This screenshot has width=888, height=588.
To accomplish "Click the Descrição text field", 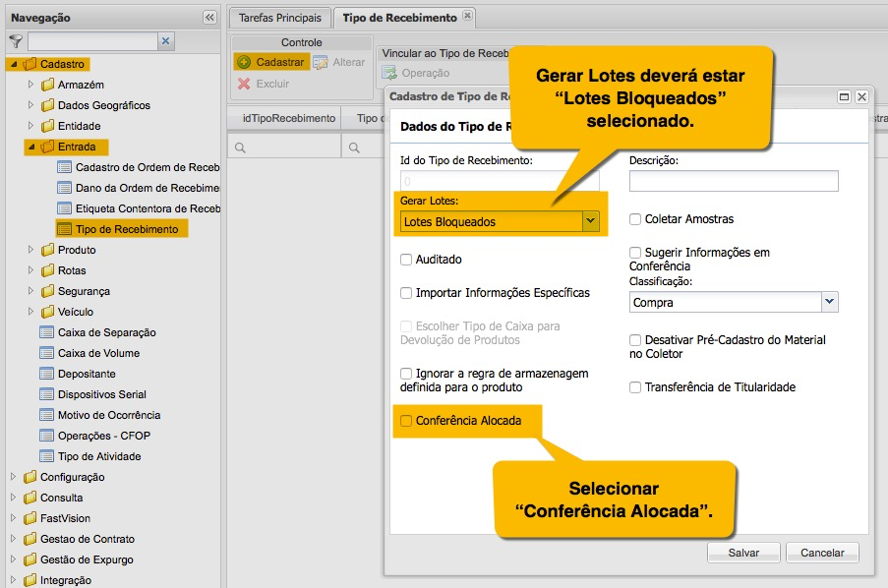I will [x=734, y=181].
